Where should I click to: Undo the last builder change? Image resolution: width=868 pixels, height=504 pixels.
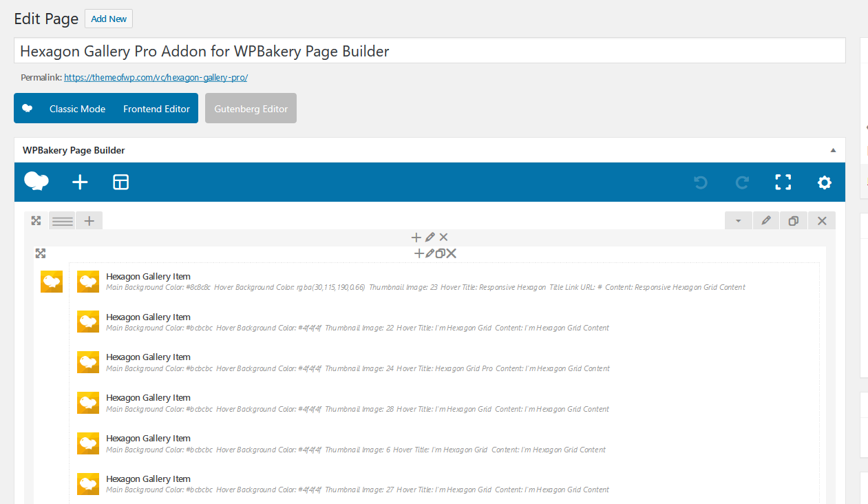pyautogui.click(x=701, y=182)
